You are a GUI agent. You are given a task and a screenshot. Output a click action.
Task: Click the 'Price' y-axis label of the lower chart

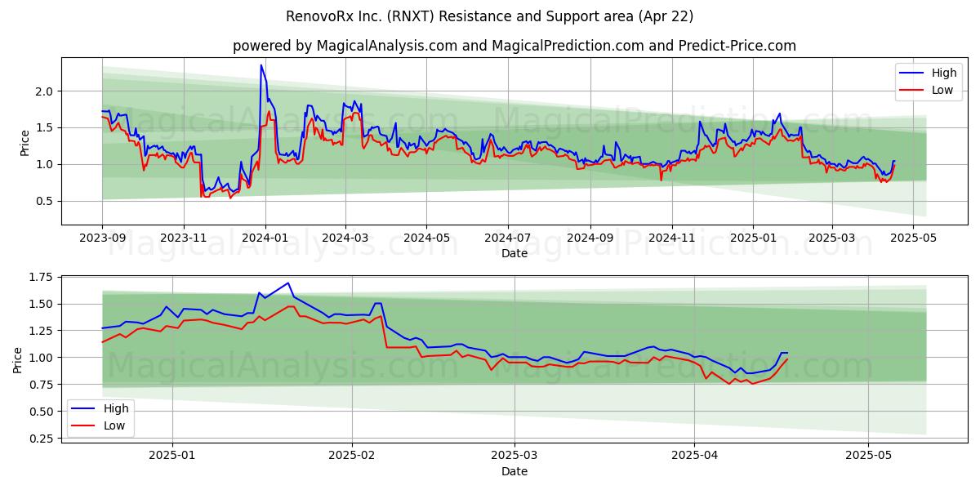point(18,359)
